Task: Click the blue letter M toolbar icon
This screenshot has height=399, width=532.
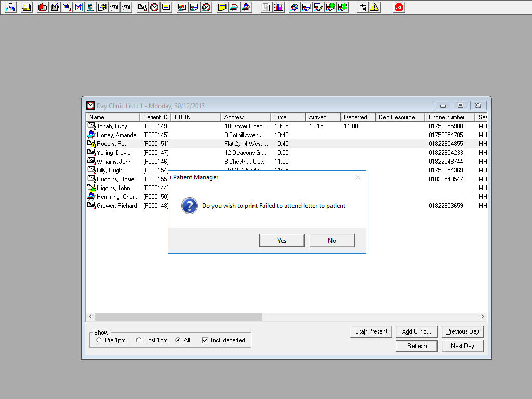Action: (x=78, y=7)
